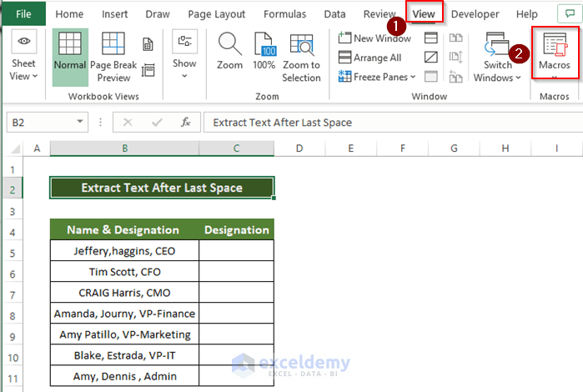Screen dimensions: 583x392
Task: Click the Select All corner triangle
Action: (15, 148)
